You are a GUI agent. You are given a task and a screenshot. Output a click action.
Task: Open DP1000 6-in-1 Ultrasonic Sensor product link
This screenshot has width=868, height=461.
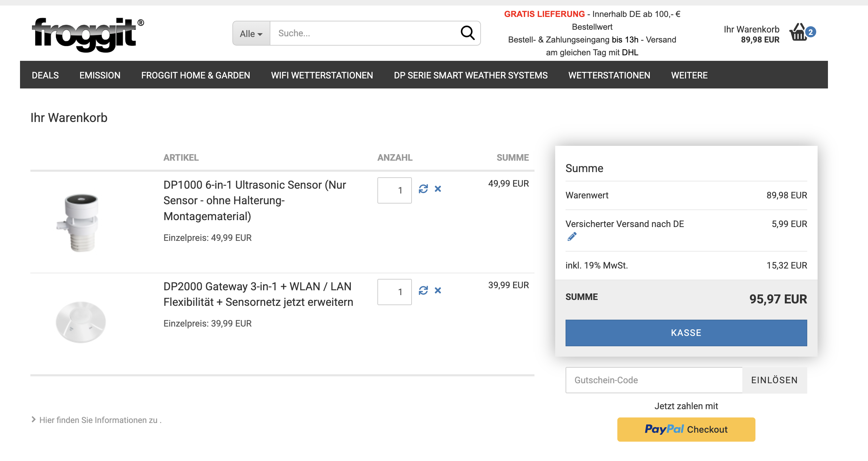click(x=254, y=200)
